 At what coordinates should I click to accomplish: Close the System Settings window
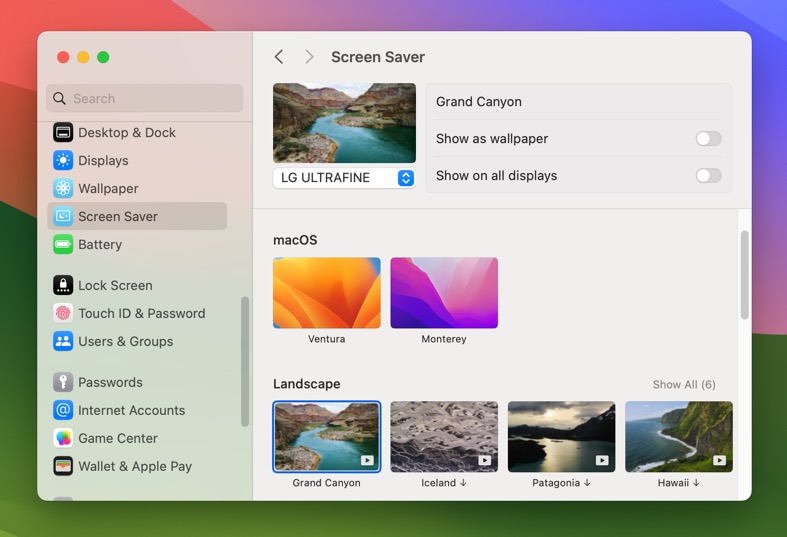click(63, 57)
